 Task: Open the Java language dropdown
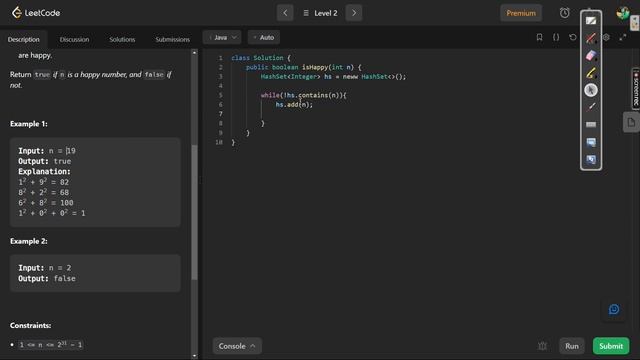(x=222, y=37)
